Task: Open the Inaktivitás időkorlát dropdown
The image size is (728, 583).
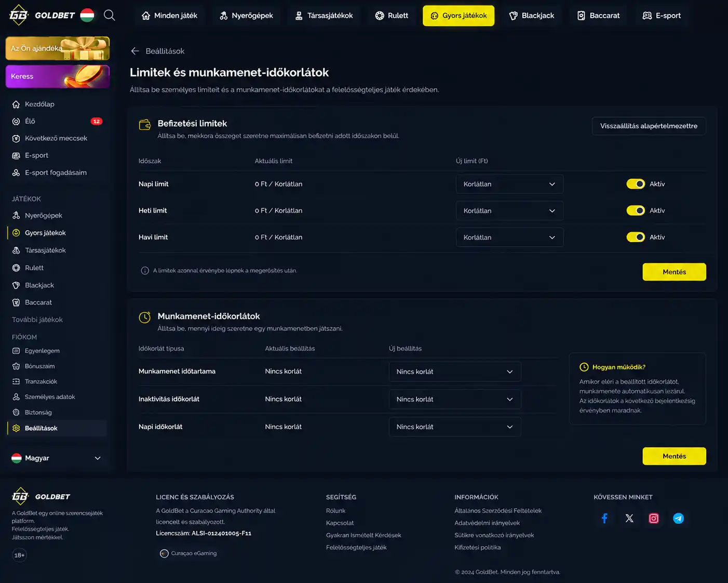Action: 455,399
